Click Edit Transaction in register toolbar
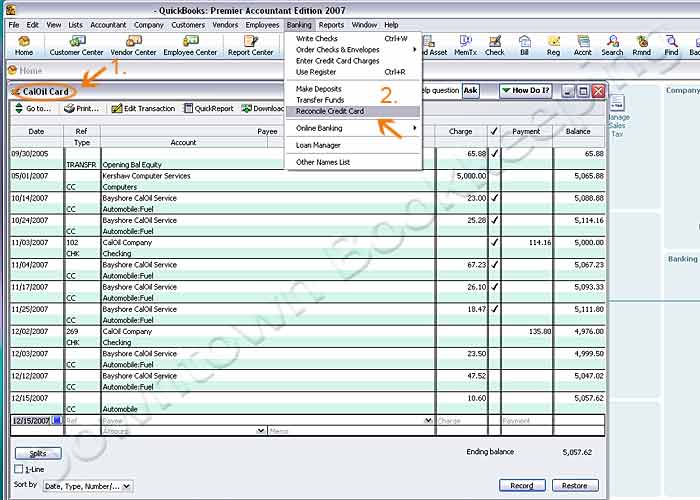 (143, 108)
